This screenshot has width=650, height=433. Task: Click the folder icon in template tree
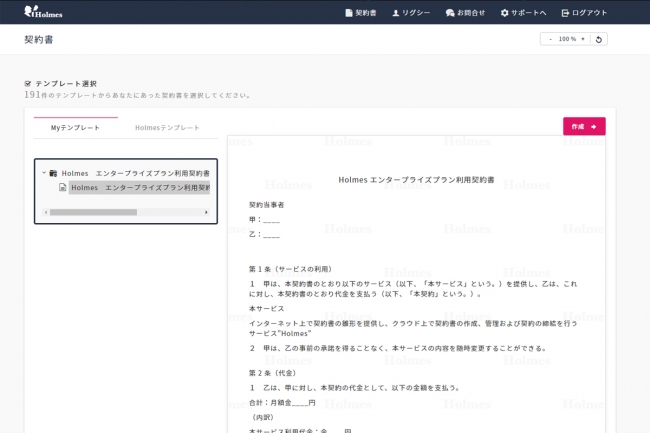pyautogui.click(x=53, y=173)
